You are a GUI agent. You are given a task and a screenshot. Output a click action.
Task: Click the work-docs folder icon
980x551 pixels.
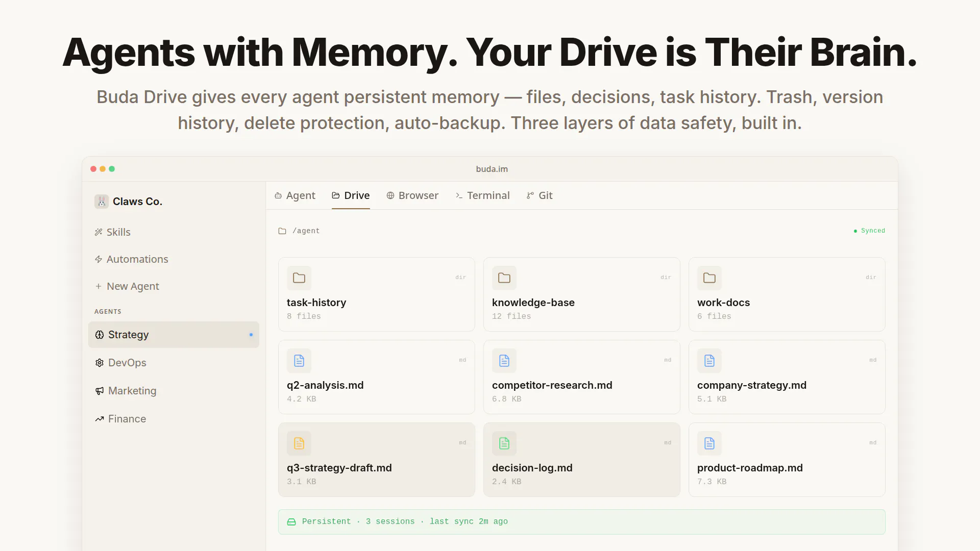click(709, 278)
